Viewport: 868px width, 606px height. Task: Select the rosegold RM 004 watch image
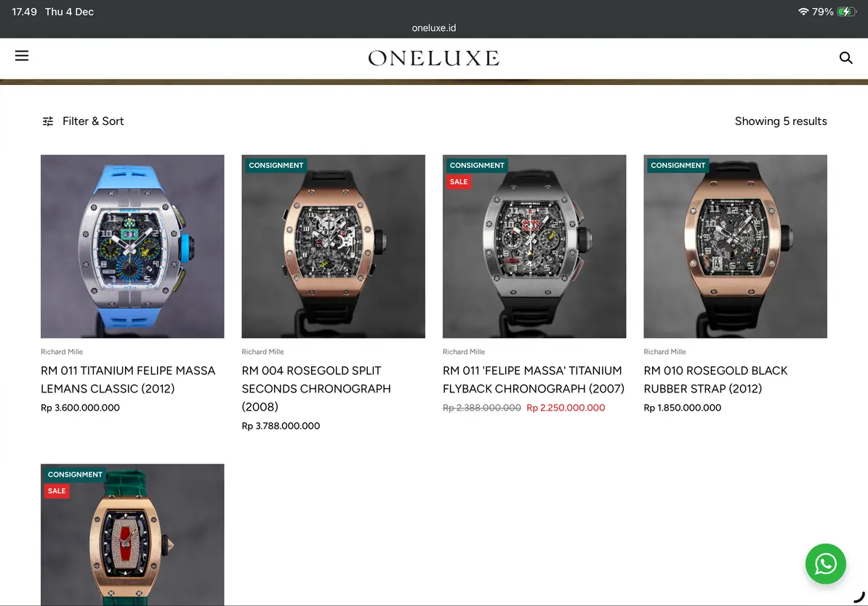tap(333, 246)
